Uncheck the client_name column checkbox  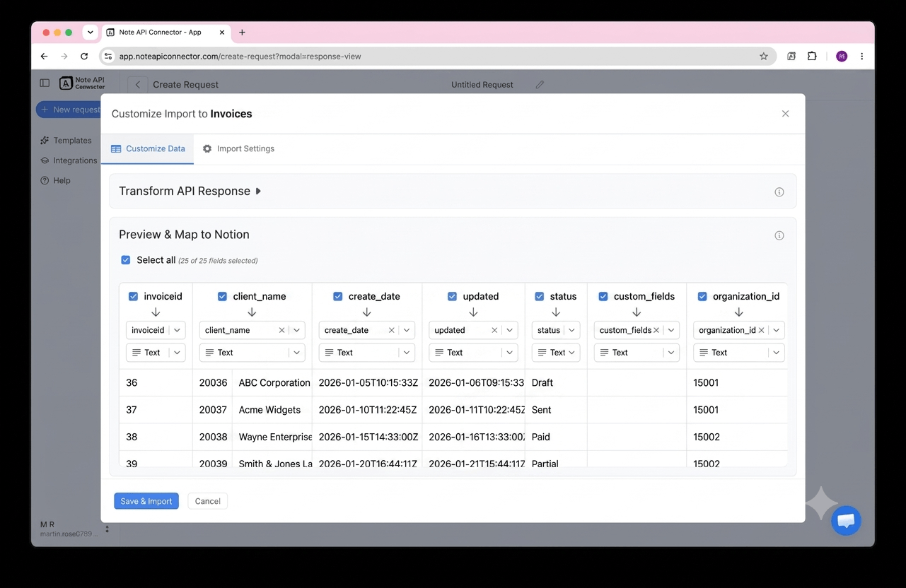pyautogui.click(x=222, y=297)
